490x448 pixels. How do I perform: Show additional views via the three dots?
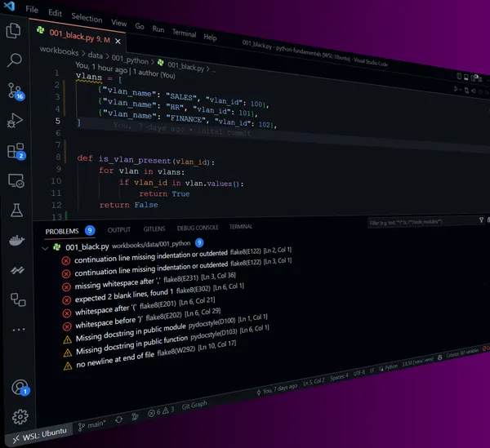(19, 330)
